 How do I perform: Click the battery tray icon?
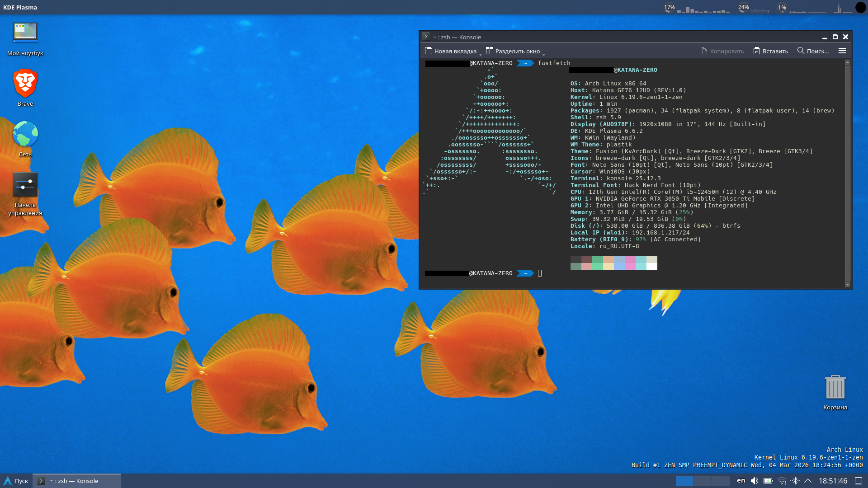coord(768,481)
